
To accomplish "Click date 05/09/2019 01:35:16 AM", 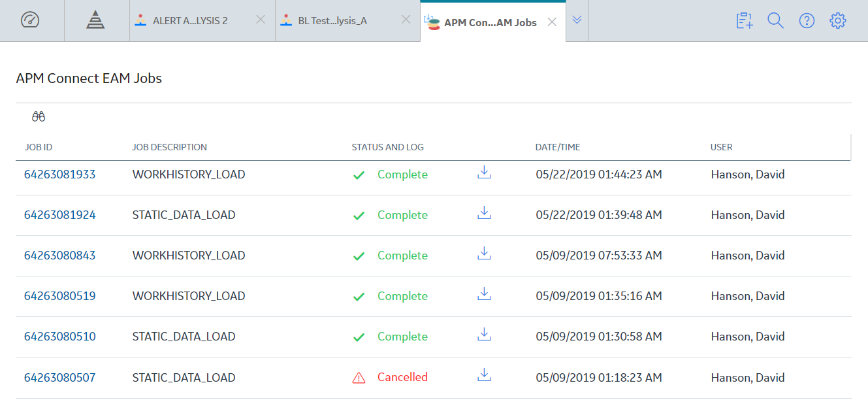I will click(599, 296).
